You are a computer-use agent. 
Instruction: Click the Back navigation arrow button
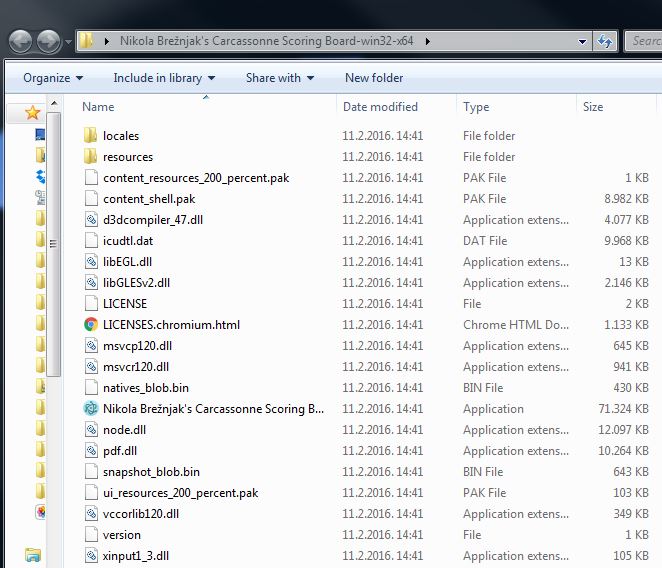tap(20, 41)
